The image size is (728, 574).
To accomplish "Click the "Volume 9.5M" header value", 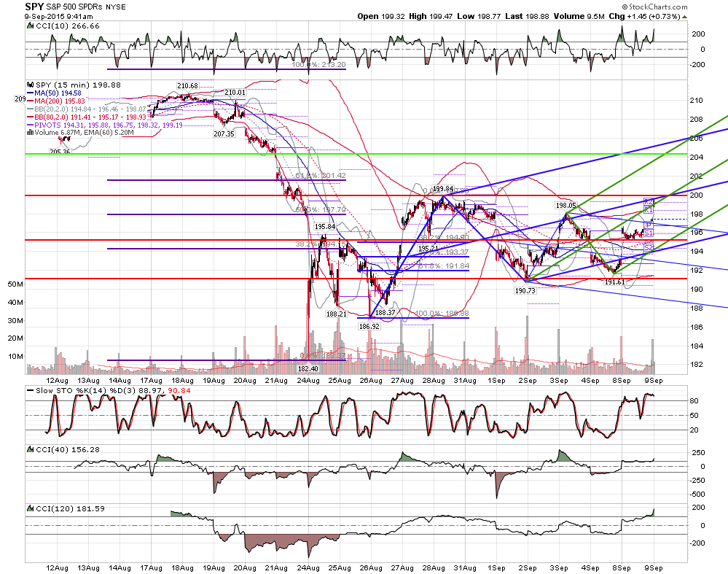I will click(579, 16).
